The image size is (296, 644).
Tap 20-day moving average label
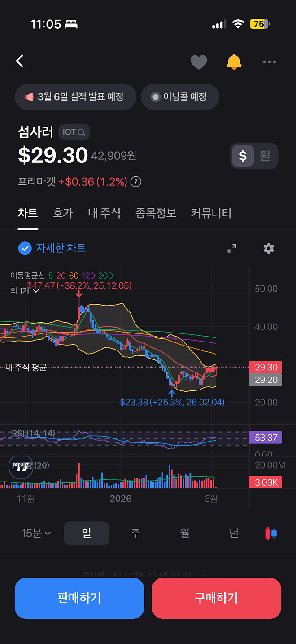(61, 276)
